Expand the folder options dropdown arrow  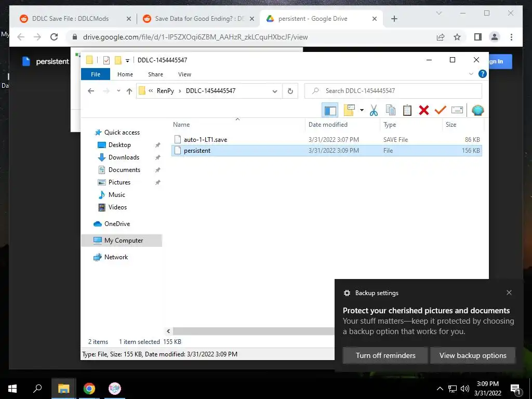click(x=362, y=110)
